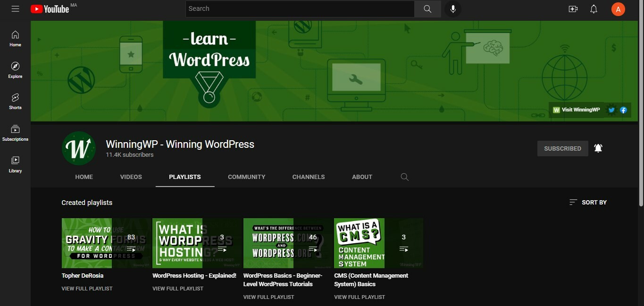Open VIEW FULL PLAYLIST under WordPress Hosting - Explained!

coord(178,288)
